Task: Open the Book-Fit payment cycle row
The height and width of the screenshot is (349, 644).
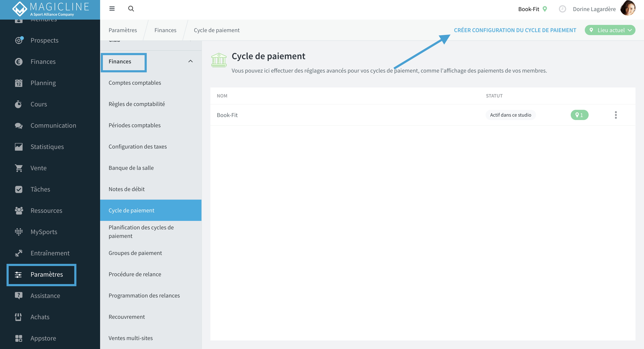Action: click(x=423, y=115)
